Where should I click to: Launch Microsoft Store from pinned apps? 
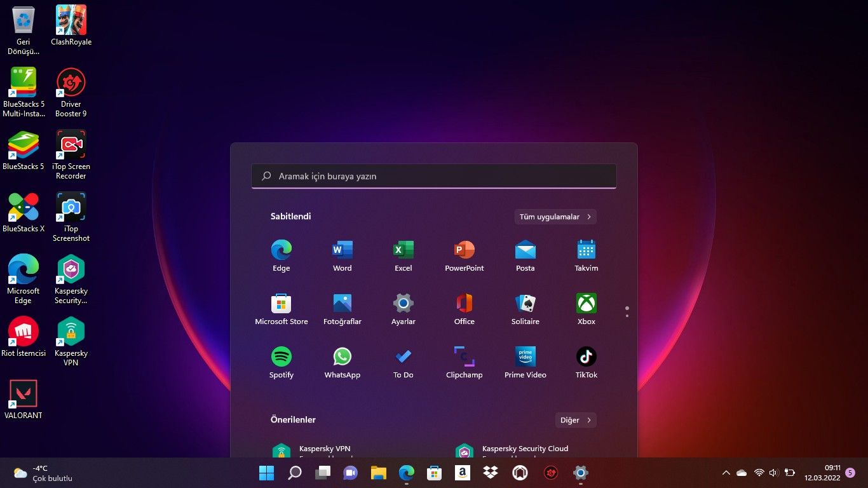[281, 309]
